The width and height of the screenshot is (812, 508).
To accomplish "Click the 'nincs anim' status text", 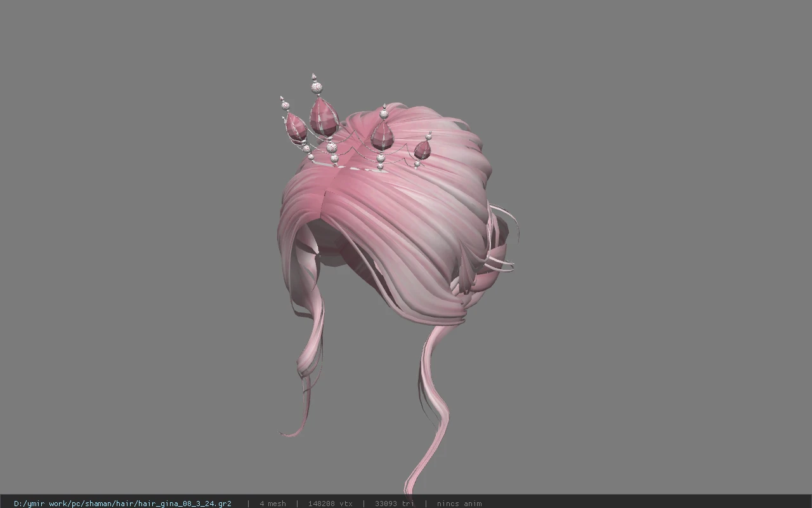I will (x=459, y=504).
